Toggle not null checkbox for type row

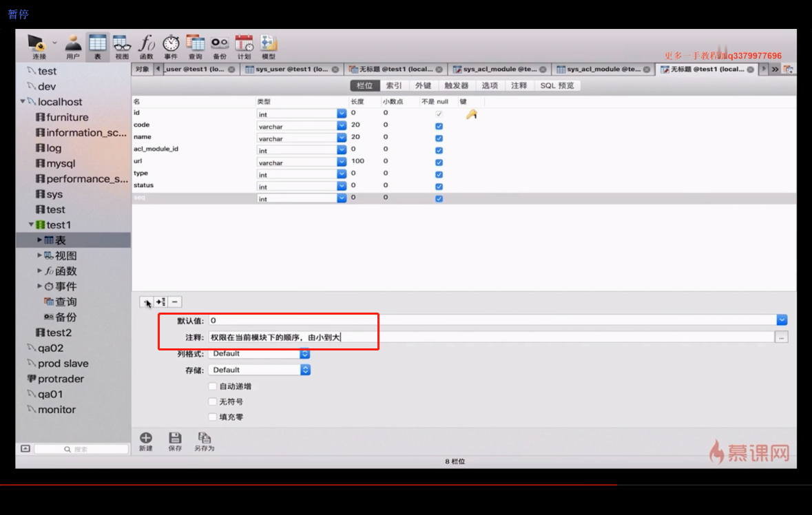[x=439, y=174]
